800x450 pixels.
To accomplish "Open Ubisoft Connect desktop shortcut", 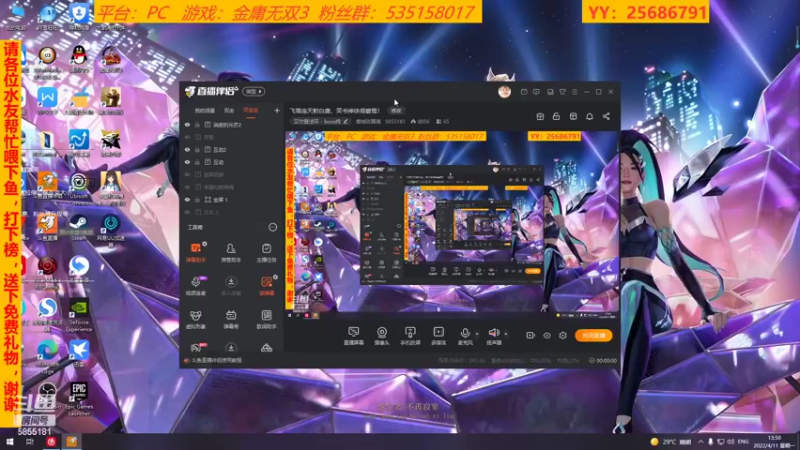I will tap(79, 188).
